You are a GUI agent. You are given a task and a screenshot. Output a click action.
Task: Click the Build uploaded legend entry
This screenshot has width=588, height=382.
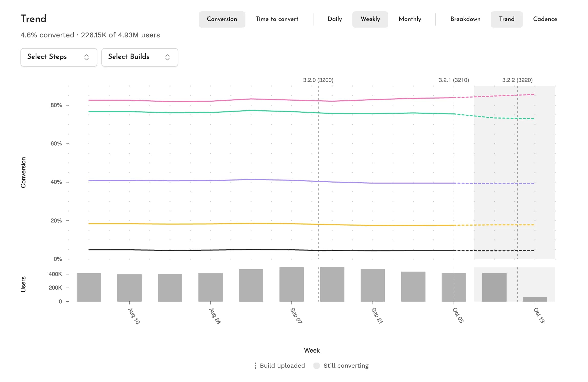tap(280, 366)
